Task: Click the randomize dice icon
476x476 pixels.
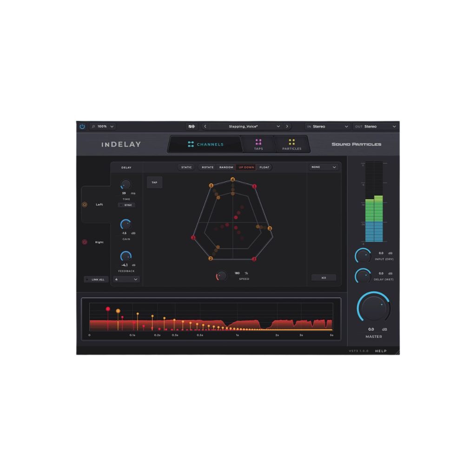Action: click(192, 126)
